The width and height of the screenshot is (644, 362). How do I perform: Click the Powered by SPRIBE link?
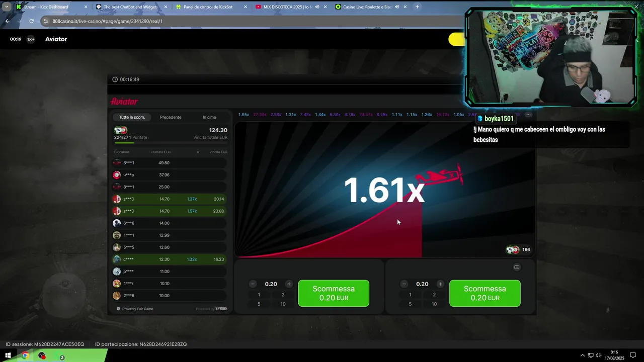[211, 309]
